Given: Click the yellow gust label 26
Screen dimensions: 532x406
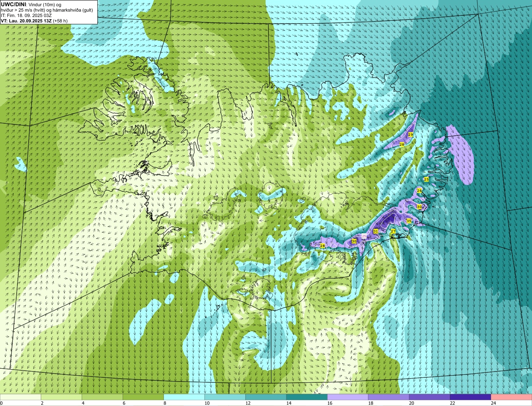Looking at the screenshot, I should pos(419,191).
